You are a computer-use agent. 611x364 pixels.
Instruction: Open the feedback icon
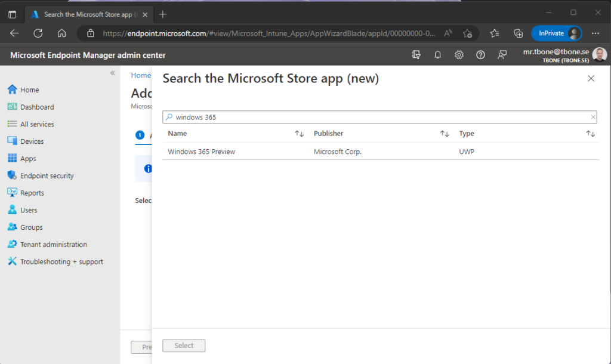point(502,55)
